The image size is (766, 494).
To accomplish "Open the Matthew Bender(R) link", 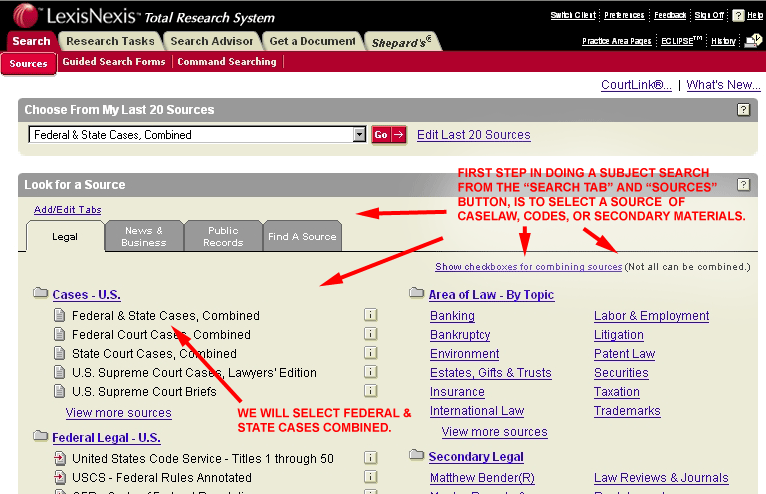I will (483, 478).
